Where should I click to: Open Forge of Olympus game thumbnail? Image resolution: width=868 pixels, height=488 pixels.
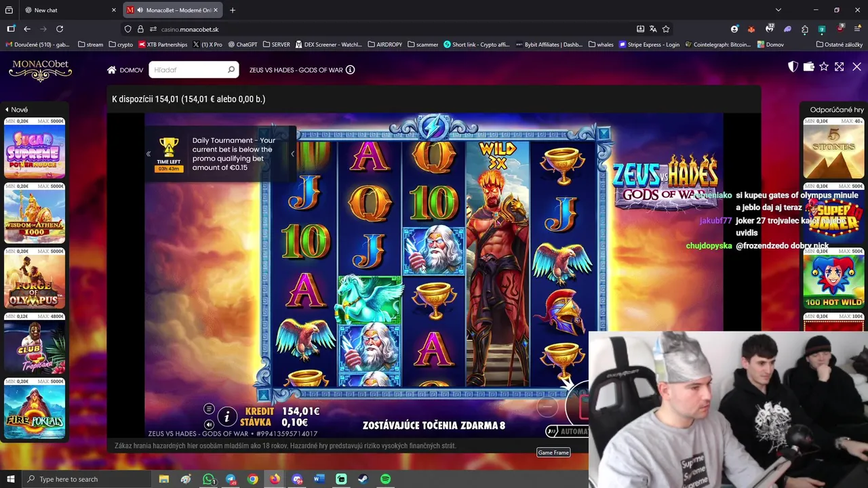point(35,279)
